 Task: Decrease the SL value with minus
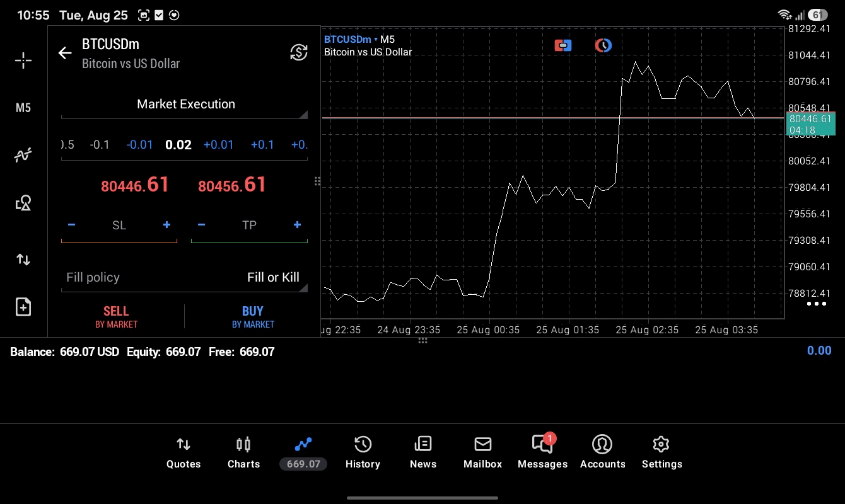pyautogui.click(x=71, y=225)
